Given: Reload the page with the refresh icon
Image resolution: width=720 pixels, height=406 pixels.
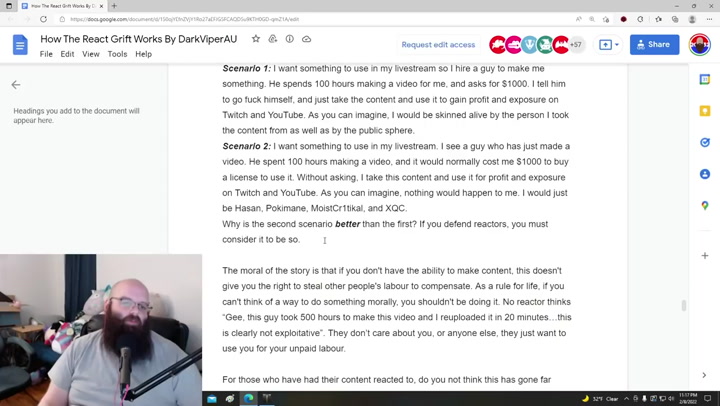Looking at the screenshot, I should pyautogui.click(x=43, y=19).
